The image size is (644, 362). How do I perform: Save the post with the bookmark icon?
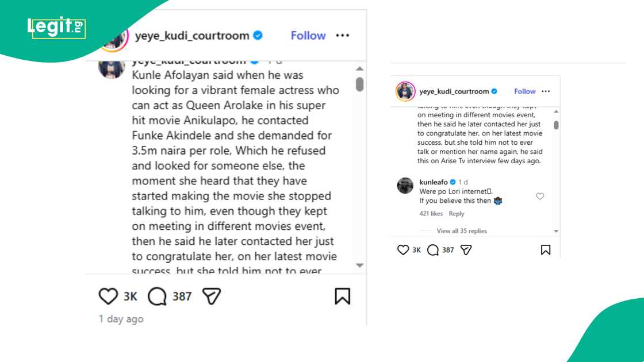pos(343,295)
